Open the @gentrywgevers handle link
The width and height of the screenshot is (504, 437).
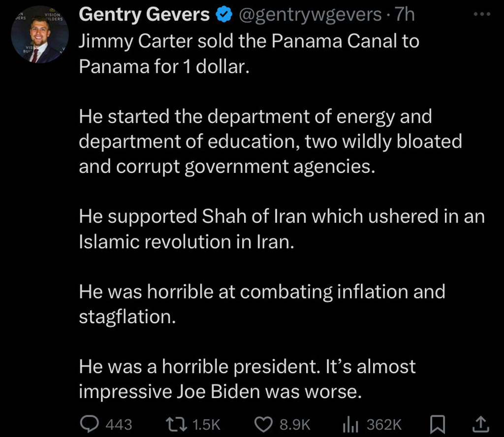click(310, 15)
